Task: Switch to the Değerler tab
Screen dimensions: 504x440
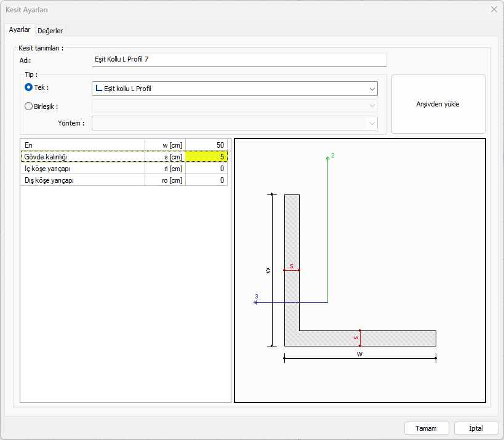Action: click(50, 31)
